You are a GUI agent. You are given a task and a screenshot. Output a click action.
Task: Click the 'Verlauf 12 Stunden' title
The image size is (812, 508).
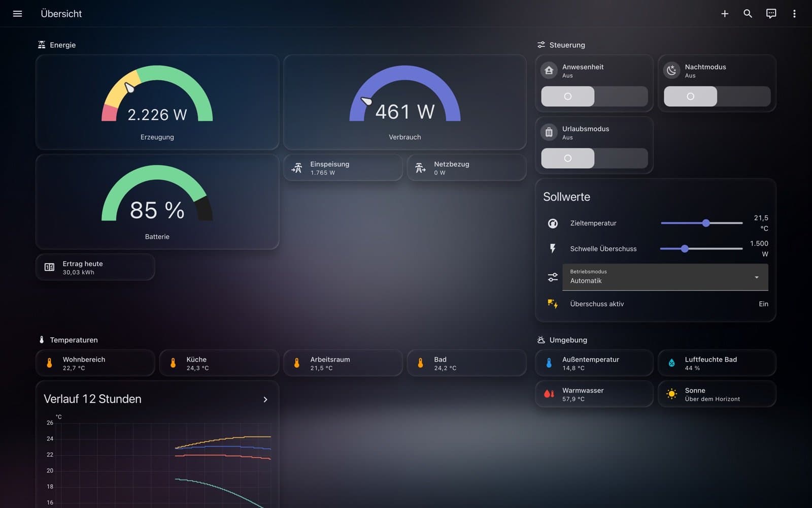[92, 399]
